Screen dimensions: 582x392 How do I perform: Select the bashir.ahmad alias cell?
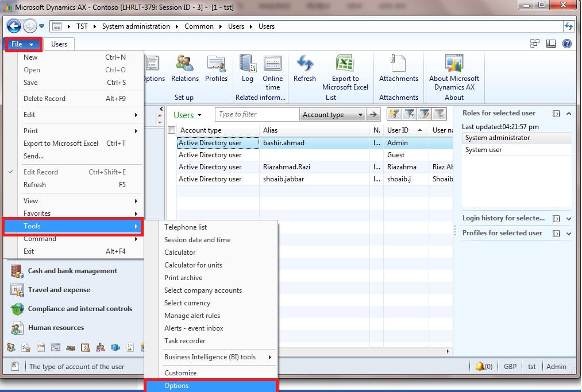pos(314,143)
